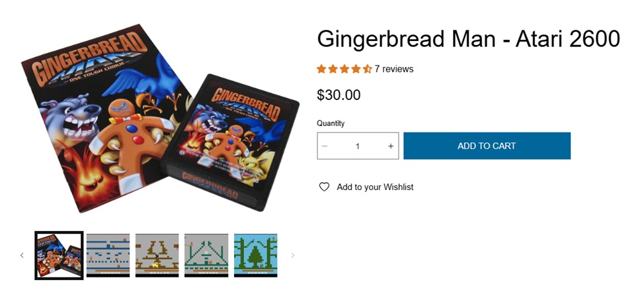View the pine tree gameplay thumbnail
Viewport: 644px width, 298px height.
click(x=255, y=255)
